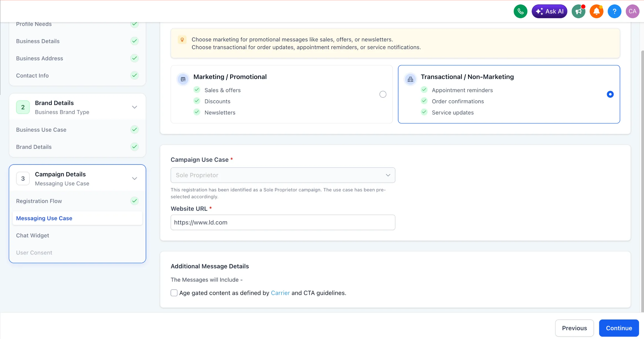View notifications using the bell icon
Image resolution: width=644 pixels, height=339 pixels.
(x=596, y=11)
